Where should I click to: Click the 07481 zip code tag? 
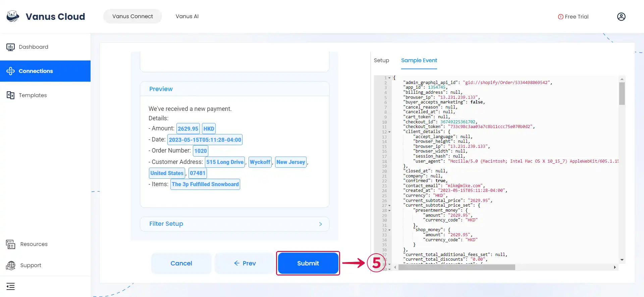(198, 173)
